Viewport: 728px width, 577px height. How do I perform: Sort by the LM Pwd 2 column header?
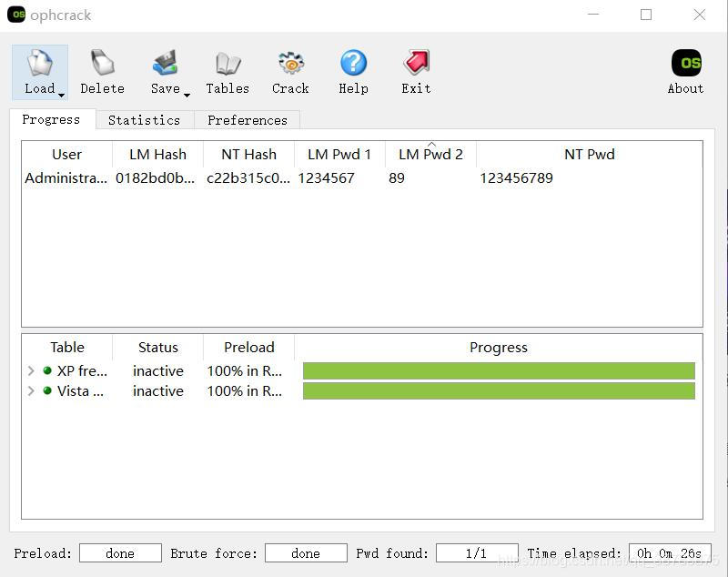coord(430,154)
